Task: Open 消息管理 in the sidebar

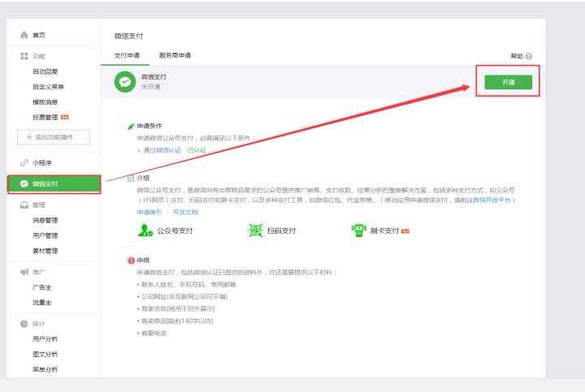Action: click(45, 220)
